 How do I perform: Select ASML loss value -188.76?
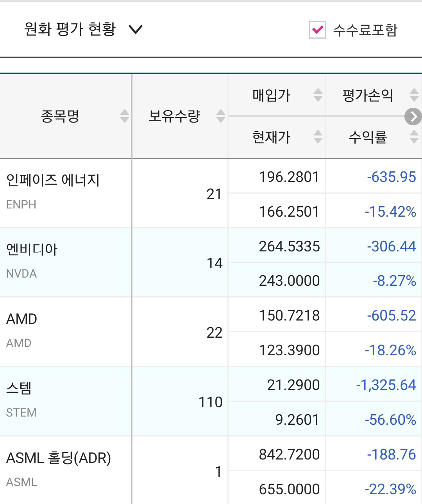tap(392, 454)
